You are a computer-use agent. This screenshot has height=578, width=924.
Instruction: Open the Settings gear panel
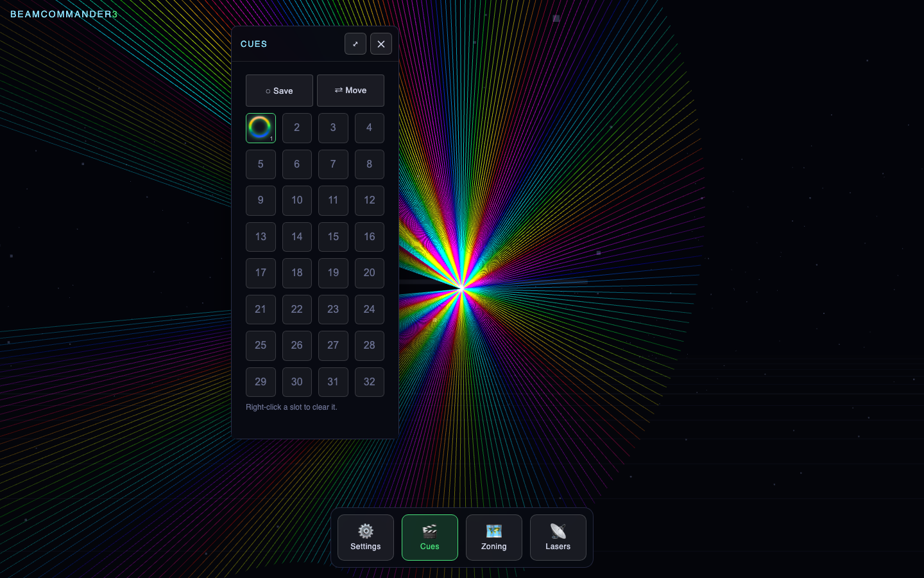tap(366, 538)
